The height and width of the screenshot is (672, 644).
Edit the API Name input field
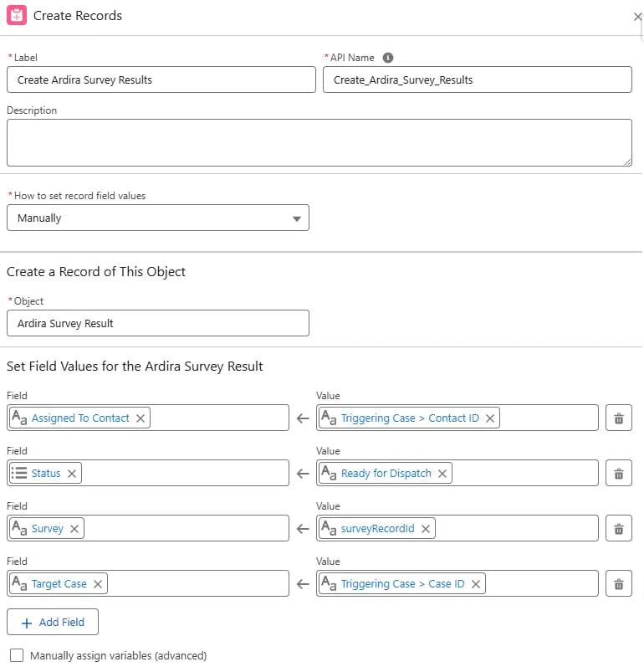click(x=477, y=80)
